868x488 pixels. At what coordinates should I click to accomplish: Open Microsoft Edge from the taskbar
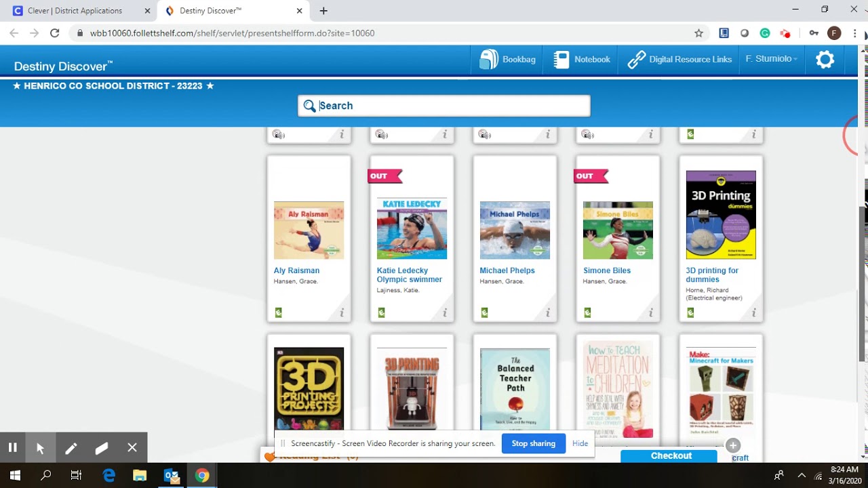108,476
